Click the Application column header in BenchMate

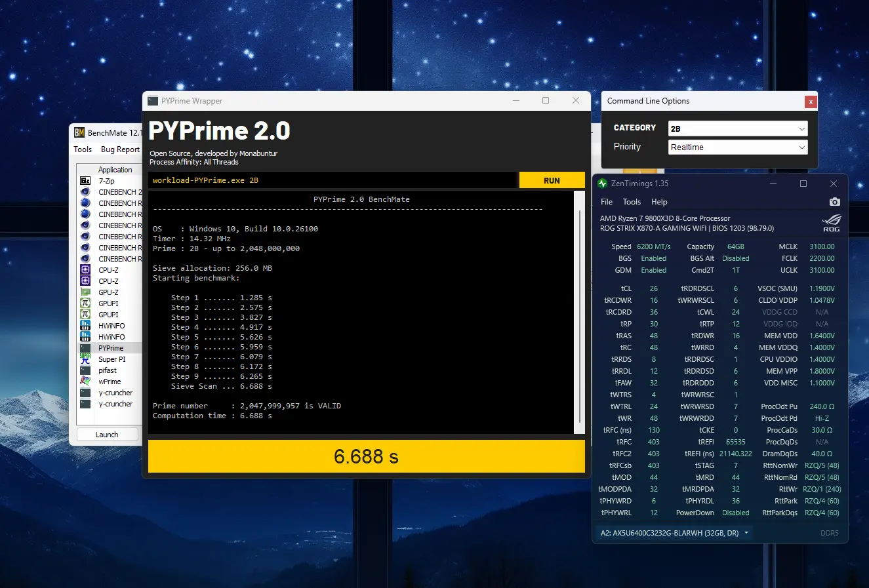[x=115, y=170]
